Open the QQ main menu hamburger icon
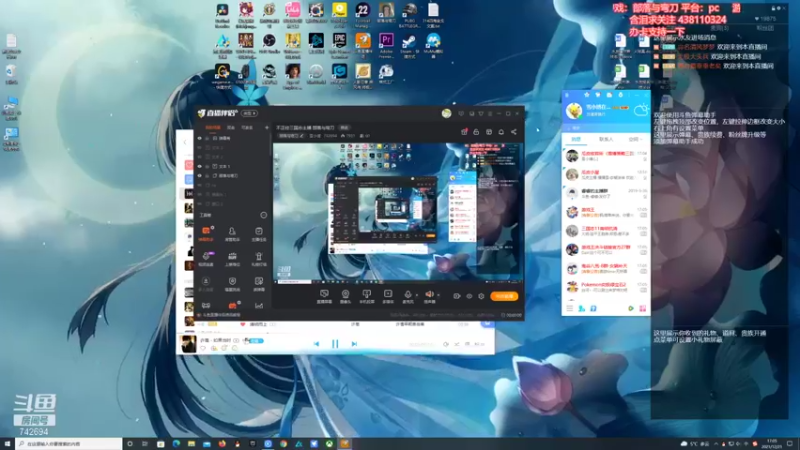 pos(569,308)
